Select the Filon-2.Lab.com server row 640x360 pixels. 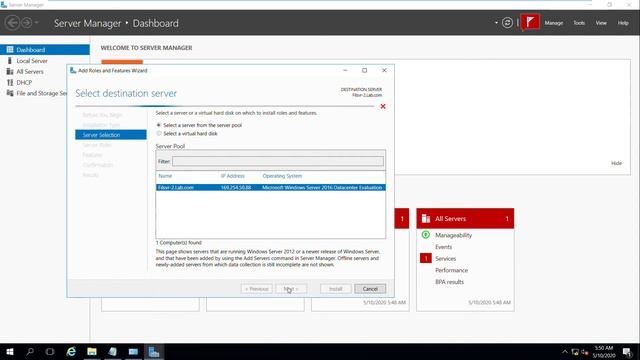(x=271, y=187)
